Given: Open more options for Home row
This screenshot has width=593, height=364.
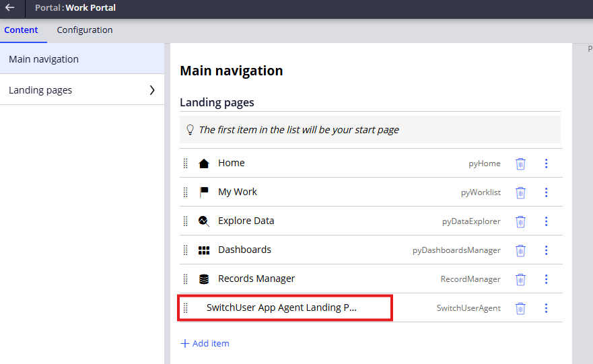Looking at the screenshot, I should click(546, 163).
